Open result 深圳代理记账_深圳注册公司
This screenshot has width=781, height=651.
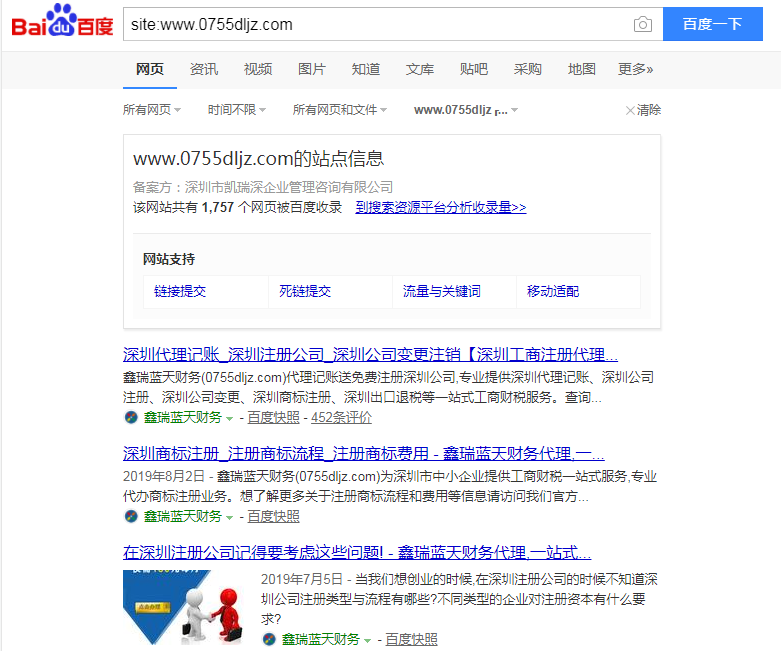click(x=370, y=355)
